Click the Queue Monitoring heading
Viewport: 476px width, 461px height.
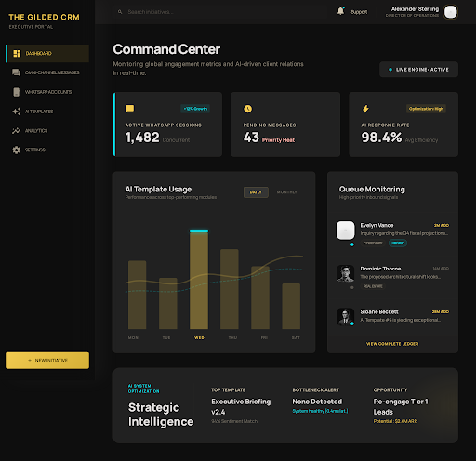pos(372,190)
